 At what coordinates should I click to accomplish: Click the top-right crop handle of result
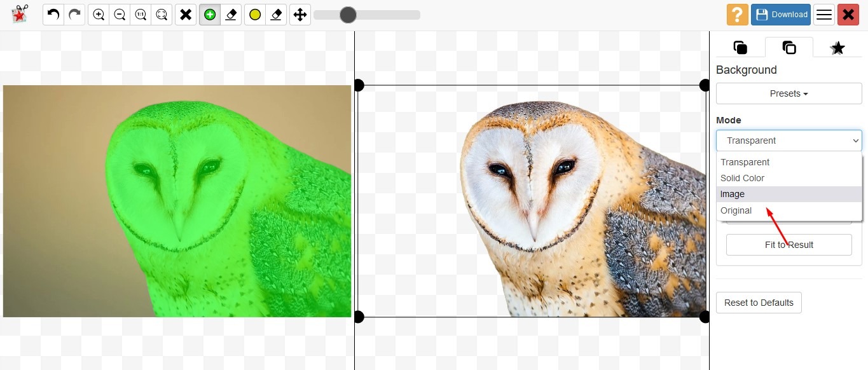(x=705, y=85)
